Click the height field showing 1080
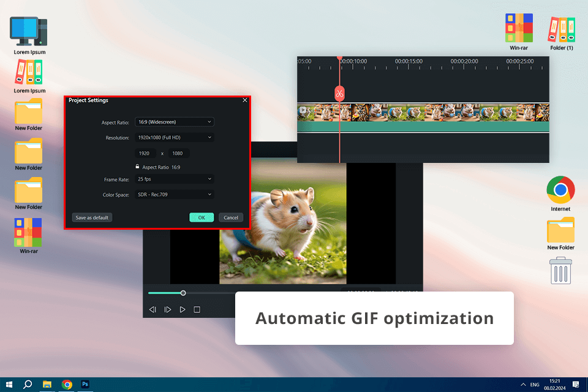 pos(178,153)
